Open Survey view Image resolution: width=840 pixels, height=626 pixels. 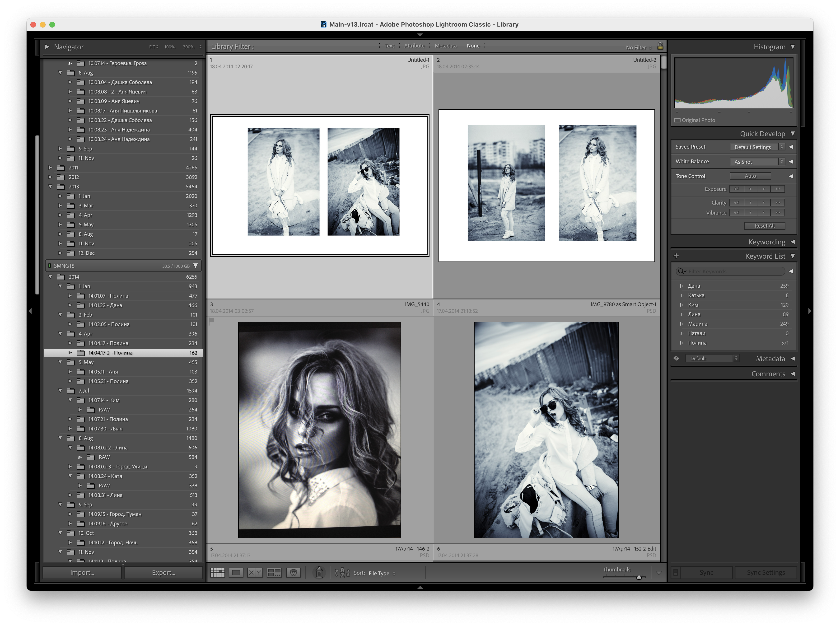(274, 573)
